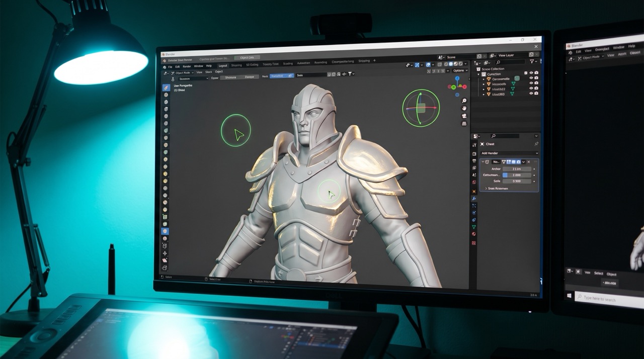Collapse the Curection collection
The width and height of the screenshot is (644, 359).
[x=478, y=74]
